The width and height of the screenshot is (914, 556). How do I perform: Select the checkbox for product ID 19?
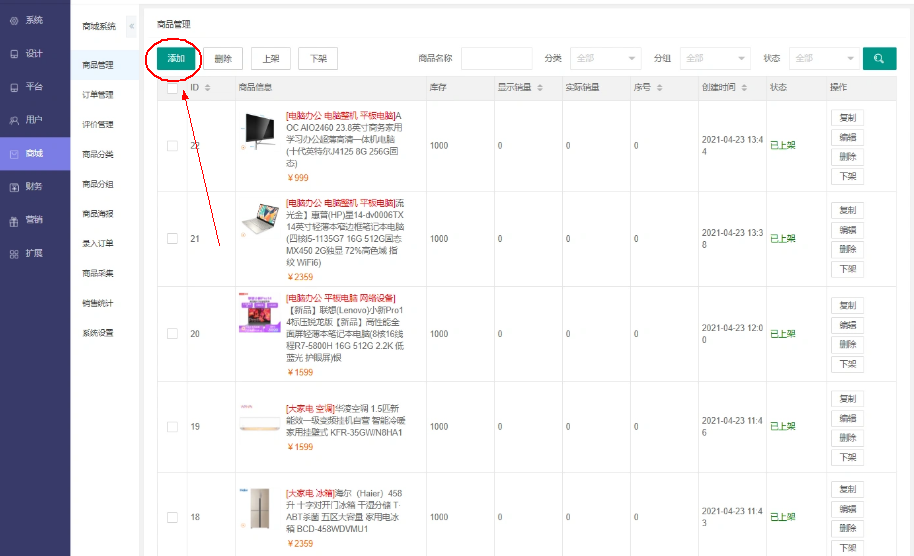[x=172, y=427]
